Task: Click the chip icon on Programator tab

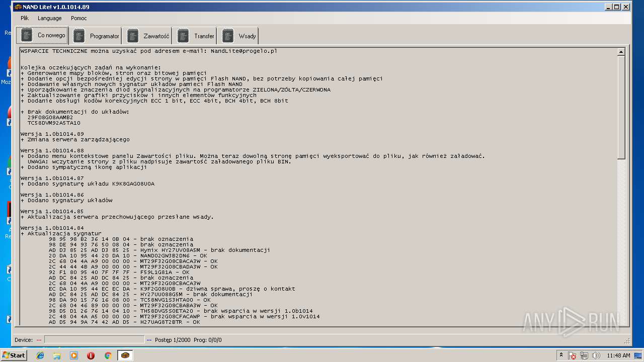Action: 79,36
